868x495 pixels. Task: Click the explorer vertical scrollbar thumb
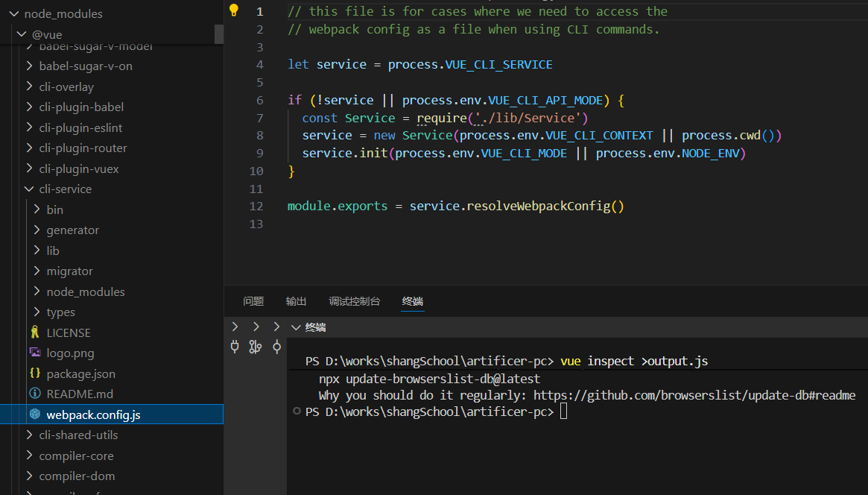point(219,34)
